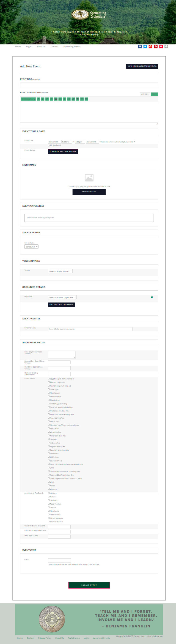Screen dimensions: 176x644
Task: Check Food Vendors availability box
Action: (49, 504)
